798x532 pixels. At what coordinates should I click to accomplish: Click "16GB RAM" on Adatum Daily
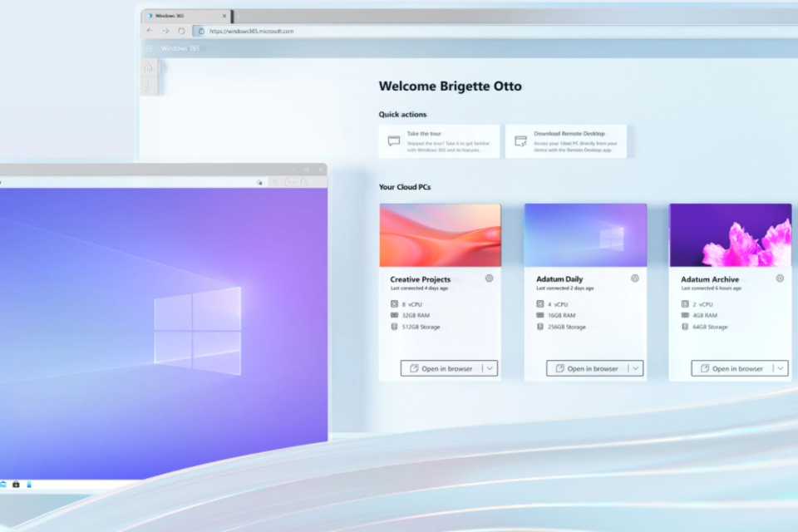coord(561,315)
